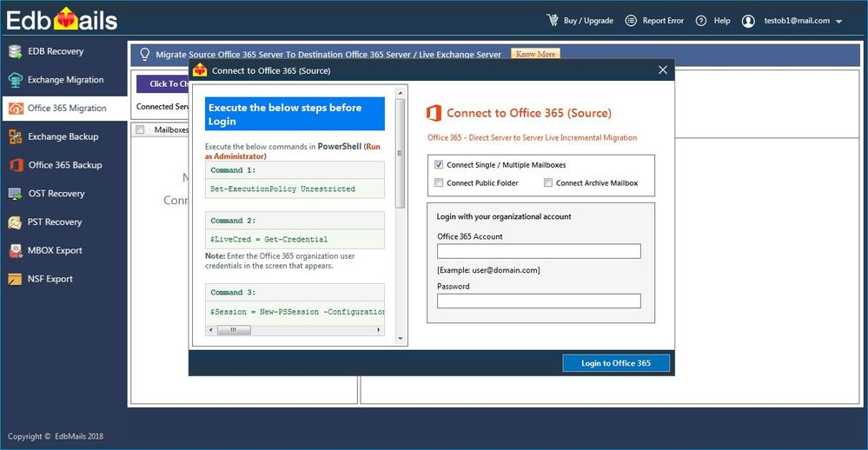Click the NSF Export icon
This screenshot has width=868, height=450.
click(16, 279)
